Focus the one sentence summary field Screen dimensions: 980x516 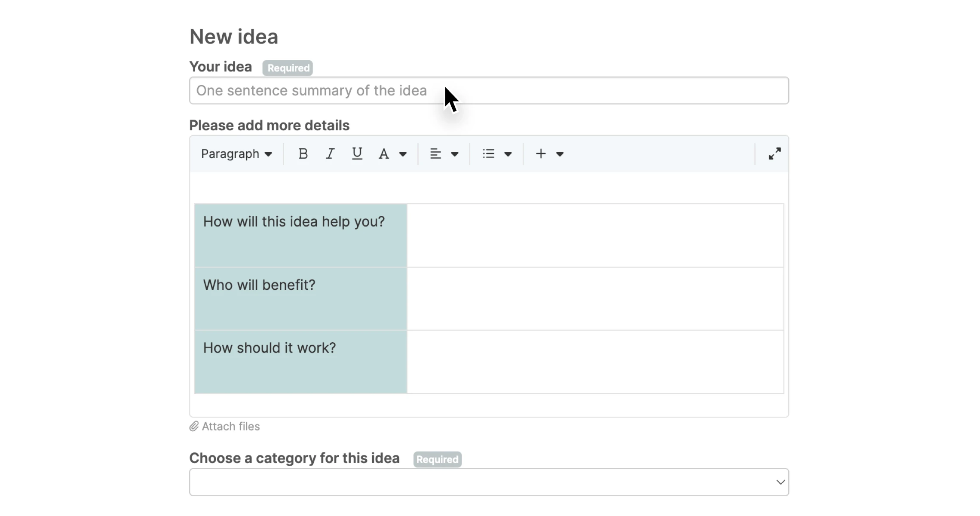tap(489, 91)
